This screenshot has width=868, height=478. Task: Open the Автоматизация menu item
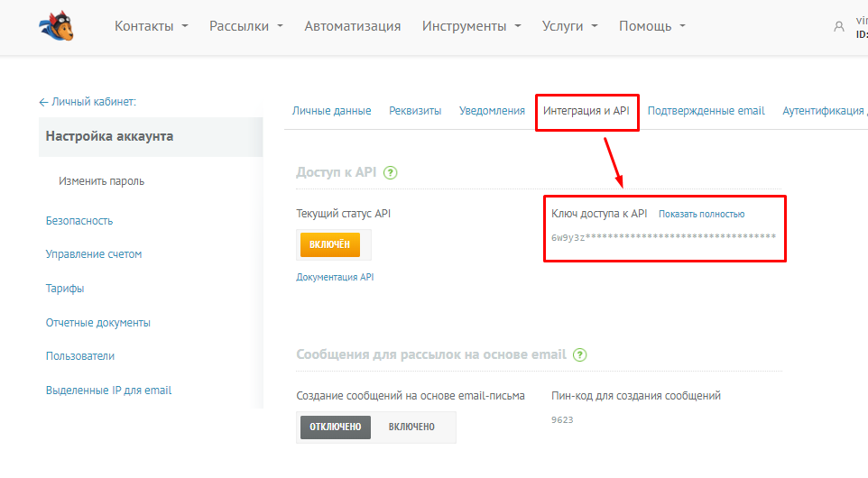[x=353, y=26]
